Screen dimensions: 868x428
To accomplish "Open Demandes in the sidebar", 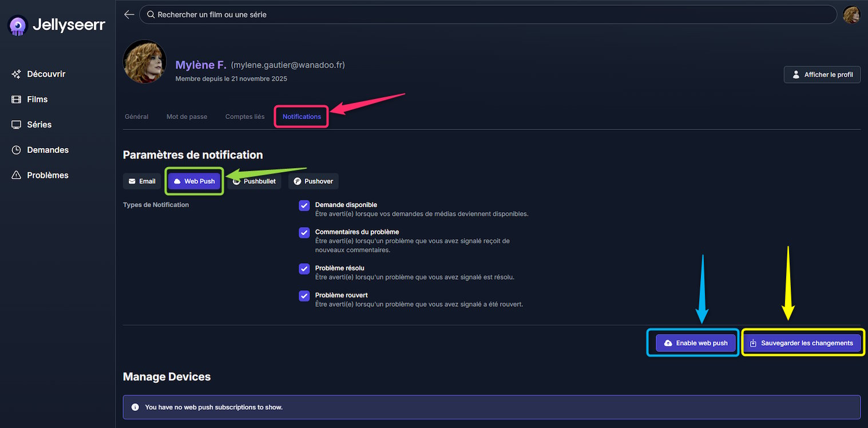I will pos(47,150).
